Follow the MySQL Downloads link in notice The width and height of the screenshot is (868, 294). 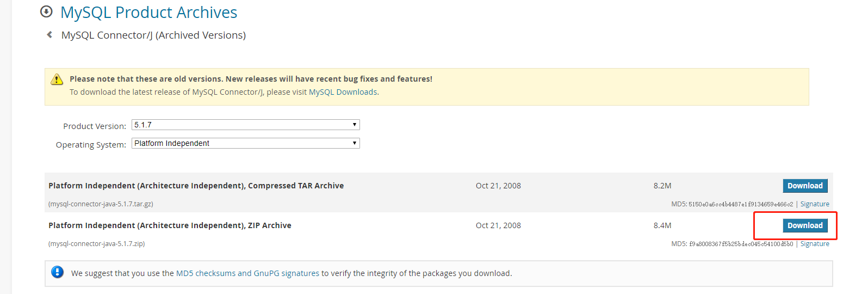point(343,92)
